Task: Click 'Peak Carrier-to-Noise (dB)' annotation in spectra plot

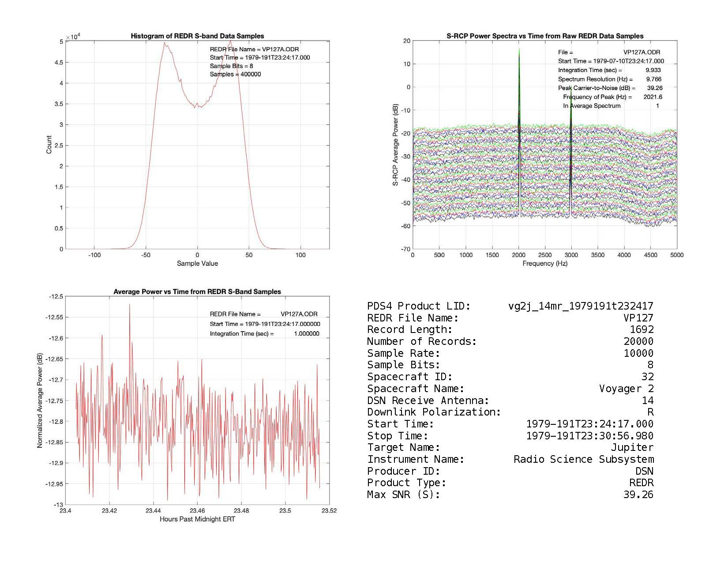Action: (597, 88)
